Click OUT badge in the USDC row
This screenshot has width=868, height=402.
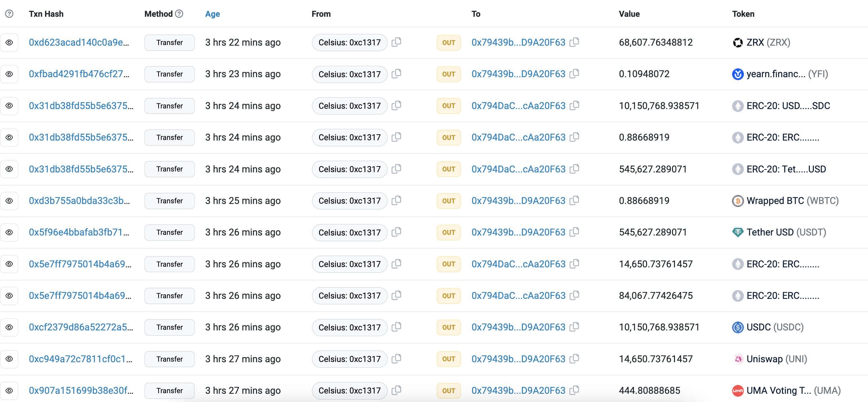click(x=448, y=327)
